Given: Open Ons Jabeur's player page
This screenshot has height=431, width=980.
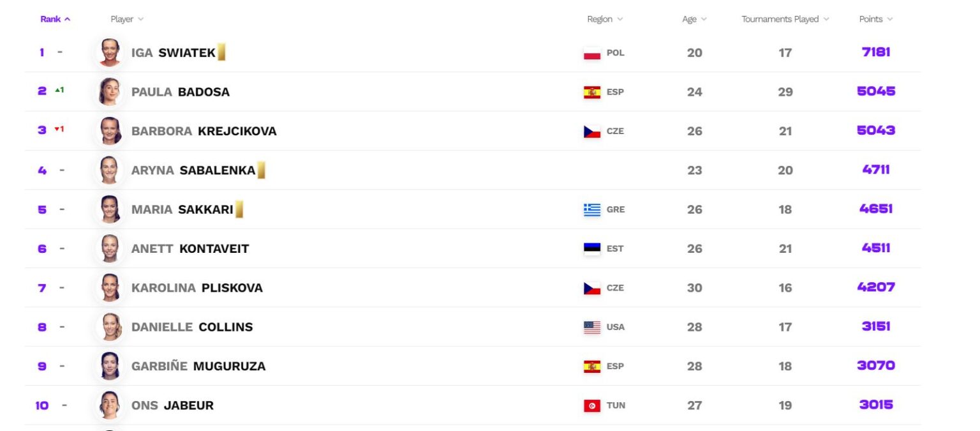Looking at the screenshot, I should click(x=172, y=405).
